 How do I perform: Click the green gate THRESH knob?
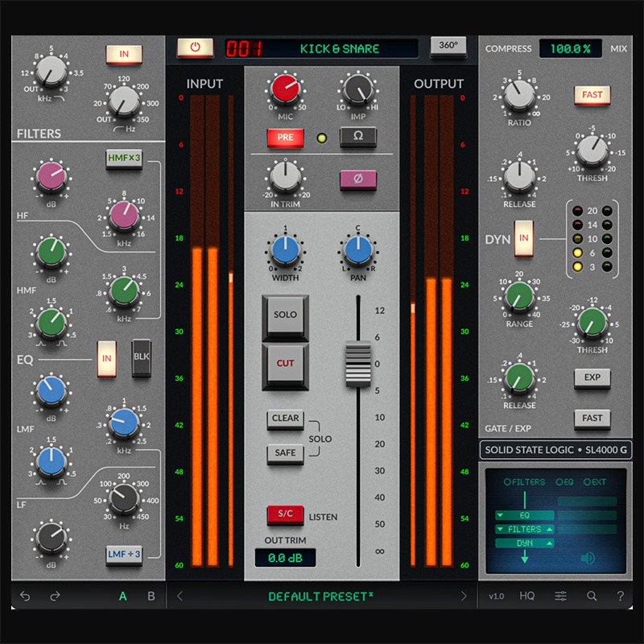coord(592,324)
